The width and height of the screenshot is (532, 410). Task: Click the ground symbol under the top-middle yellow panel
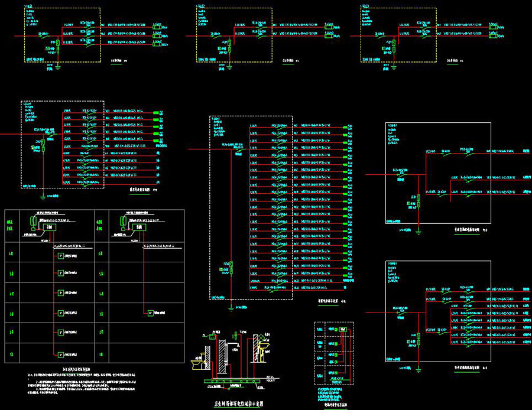(x=230, y=67)
